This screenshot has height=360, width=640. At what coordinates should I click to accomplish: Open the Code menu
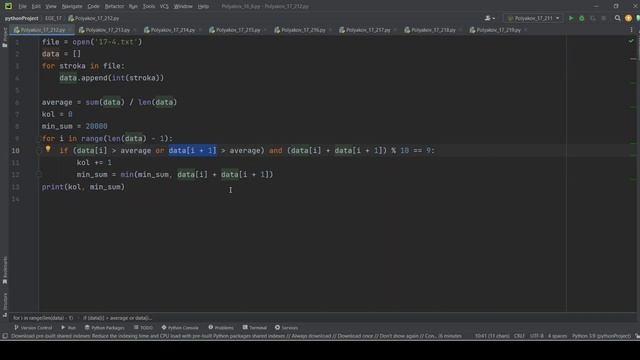(93, 7)
